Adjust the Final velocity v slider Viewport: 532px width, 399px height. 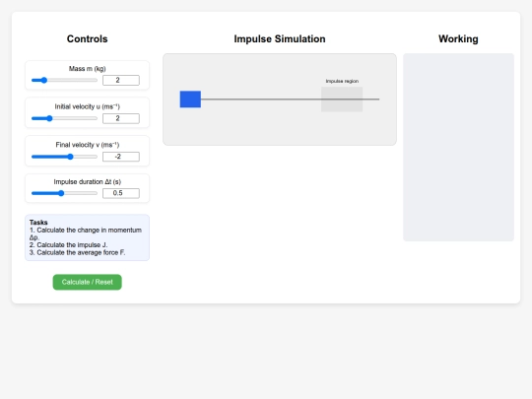(64, 157)
